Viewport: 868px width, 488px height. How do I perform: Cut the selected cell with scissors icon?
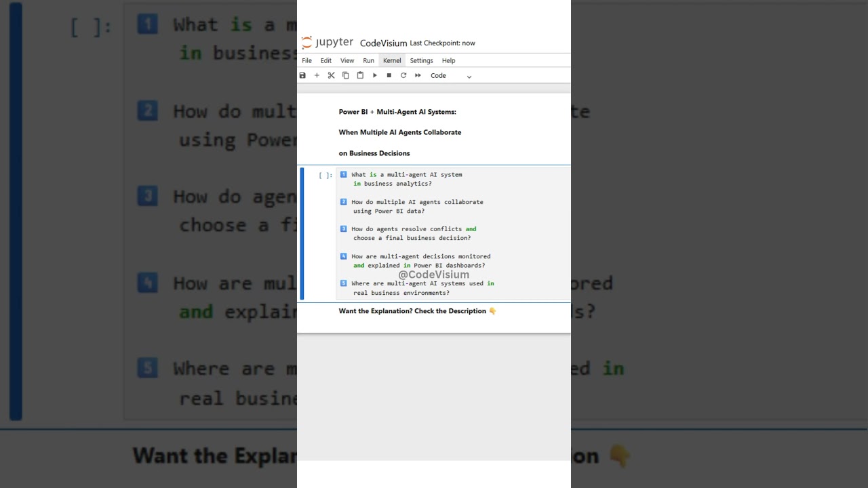click(x=331, y=75)
